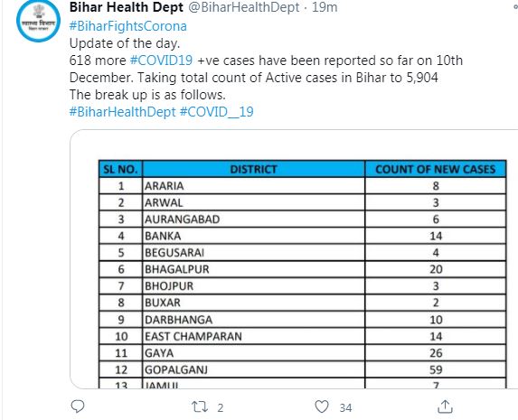Open the share upload icon
The image size is (518, 420).
(445, 406)
